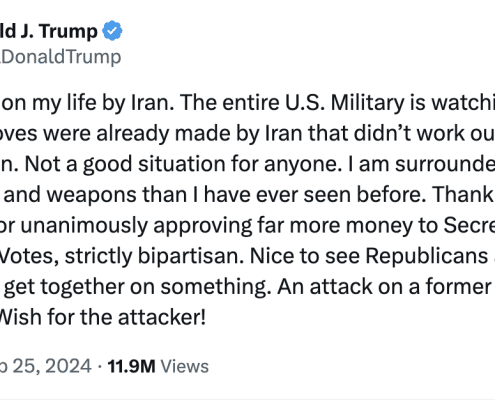Click the 'strictly bipartisan' text line
Viewport: 495px width, 400px height.
click(247, 256)
